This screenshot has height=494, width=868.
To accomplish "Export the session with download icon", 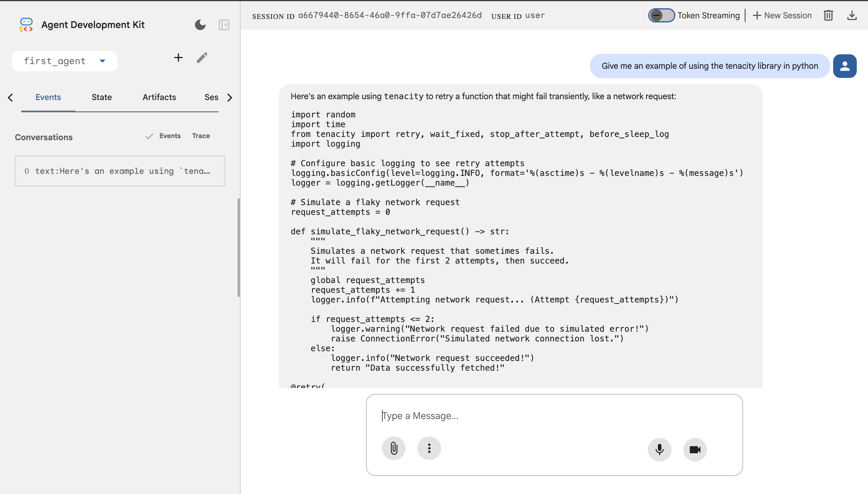I will 852,16.
